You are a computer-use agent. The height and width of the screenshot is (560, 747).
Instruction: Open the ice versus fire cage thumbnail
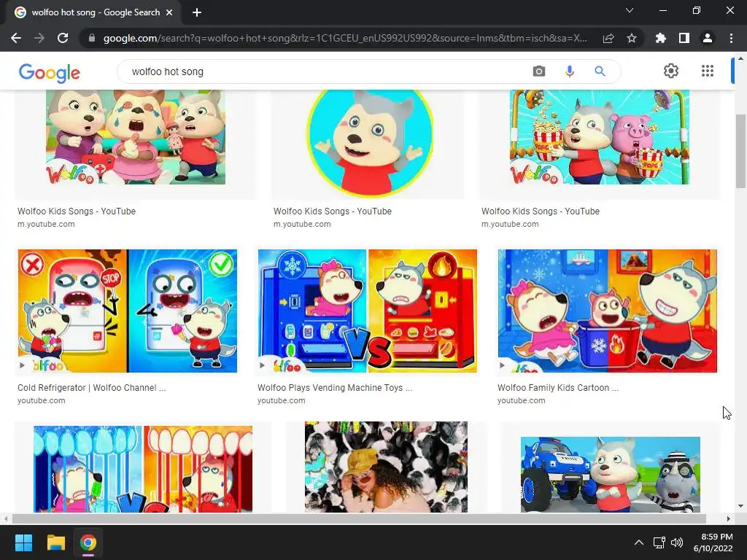(x=143, y=469)
